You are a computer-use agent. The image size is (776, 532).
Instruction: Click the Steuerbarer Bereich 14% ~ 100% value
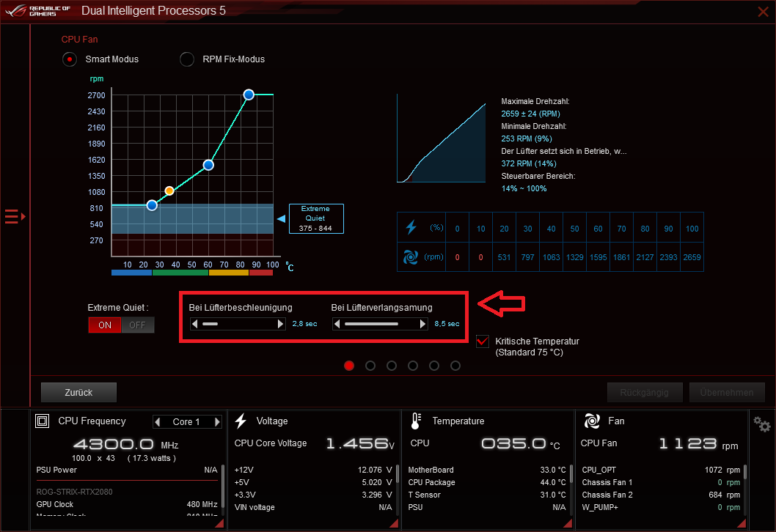click(524, 188)
